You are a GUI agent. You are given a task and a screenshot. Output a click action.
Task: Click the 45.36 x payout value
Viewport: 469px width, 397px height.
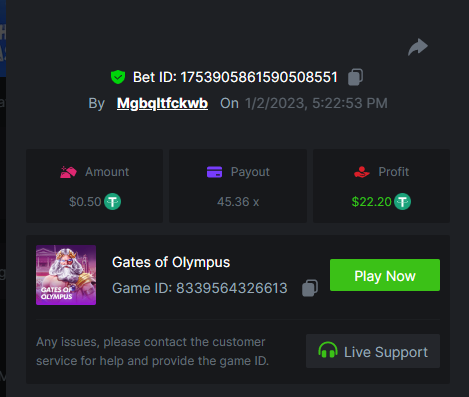238,202
